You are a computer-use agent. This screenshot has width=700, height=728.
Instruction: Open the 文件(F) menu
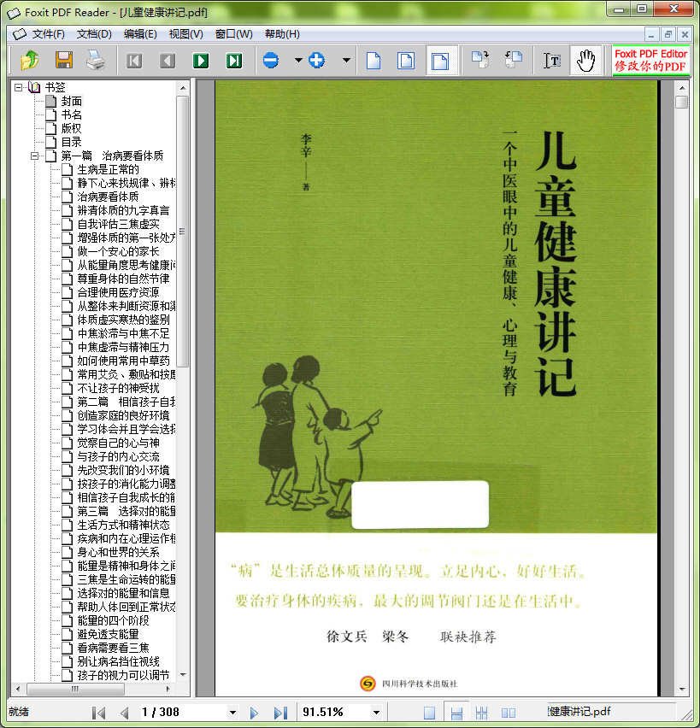[48, 34]
